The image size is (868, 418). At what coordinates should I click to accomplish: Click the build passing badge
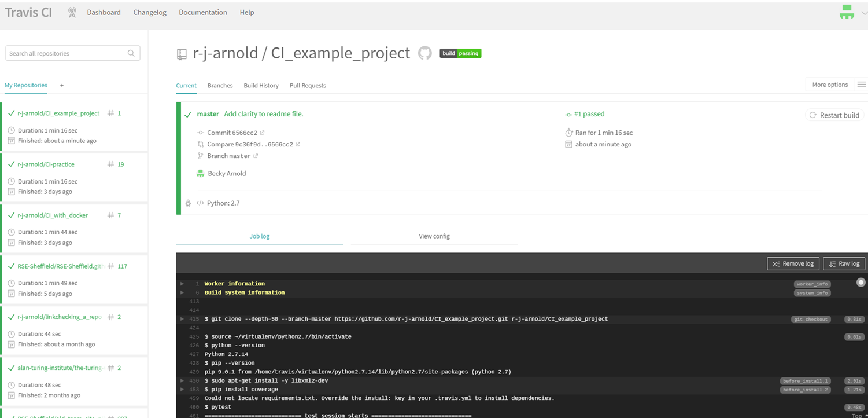click(x=460, y=53)
